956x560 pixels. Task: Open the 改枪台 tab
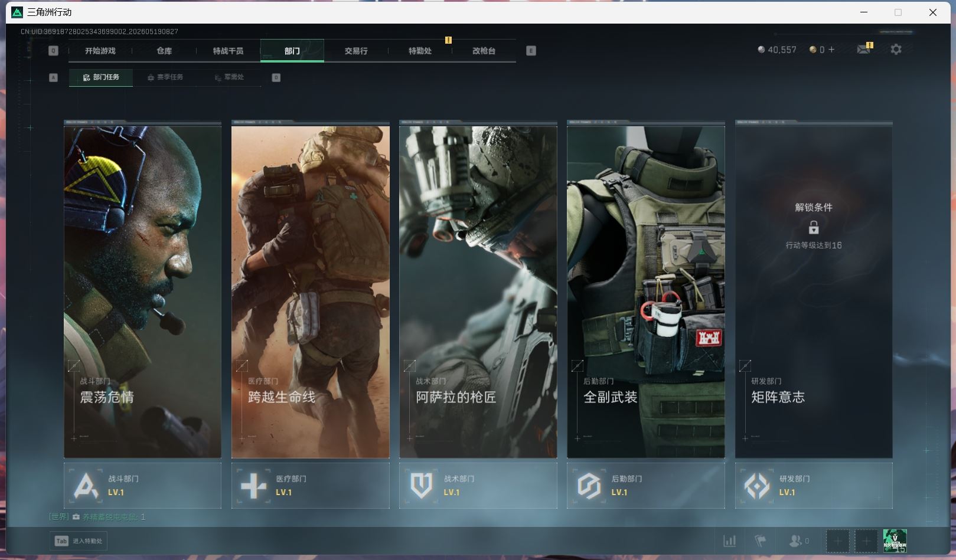pos(484,51)
